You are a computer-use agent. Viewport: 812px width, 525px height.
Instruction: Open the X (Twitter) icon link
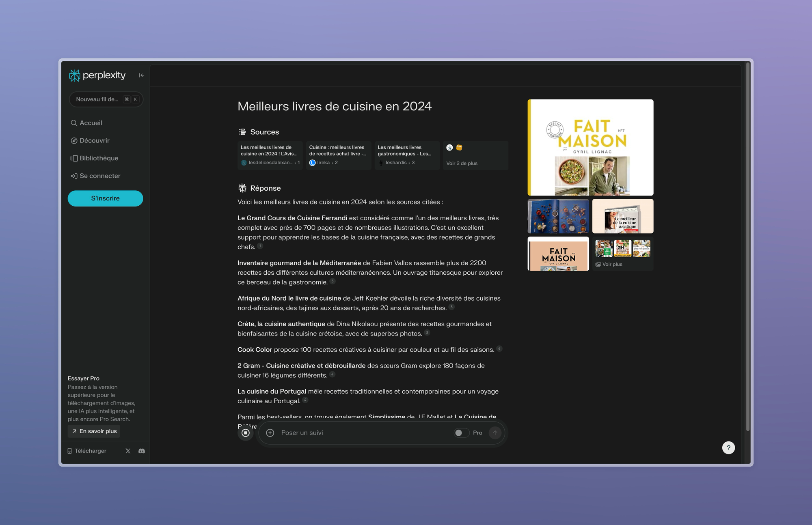click(x=128, y=451)
